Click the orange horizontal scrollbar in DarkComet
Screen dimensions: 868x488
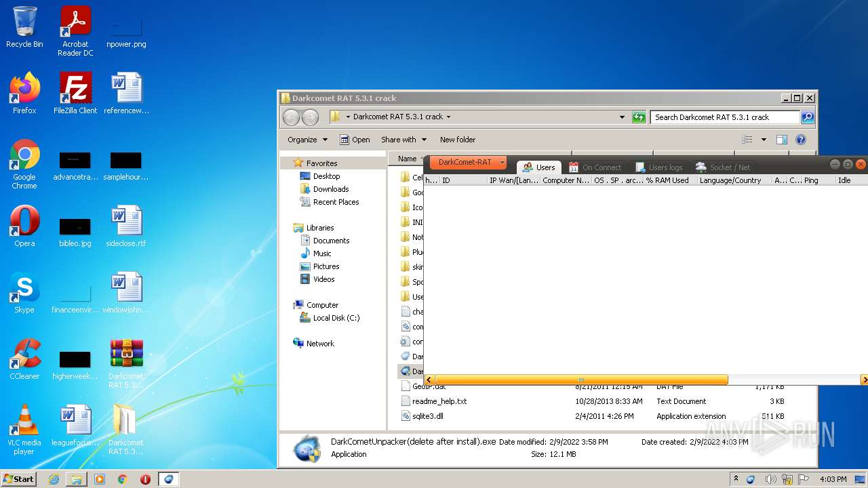(x=581, y=380)
